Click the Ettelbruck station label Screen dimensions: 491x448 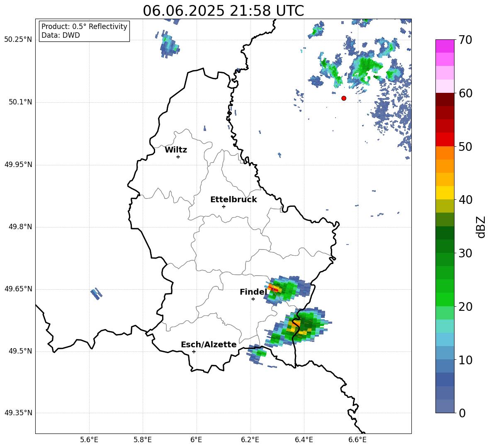tap(233, 200)
